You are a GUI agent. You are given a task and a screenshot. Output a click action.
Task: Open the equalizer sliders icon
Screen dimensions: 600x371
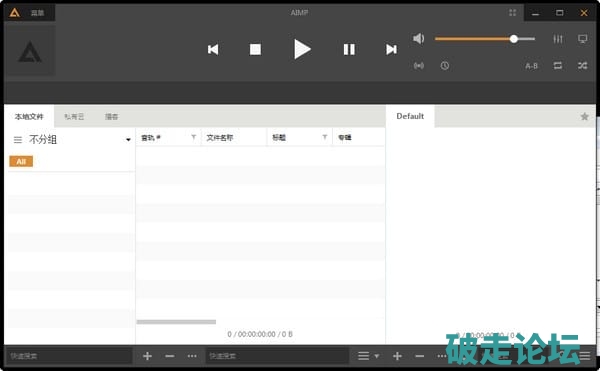click(558, 39)
